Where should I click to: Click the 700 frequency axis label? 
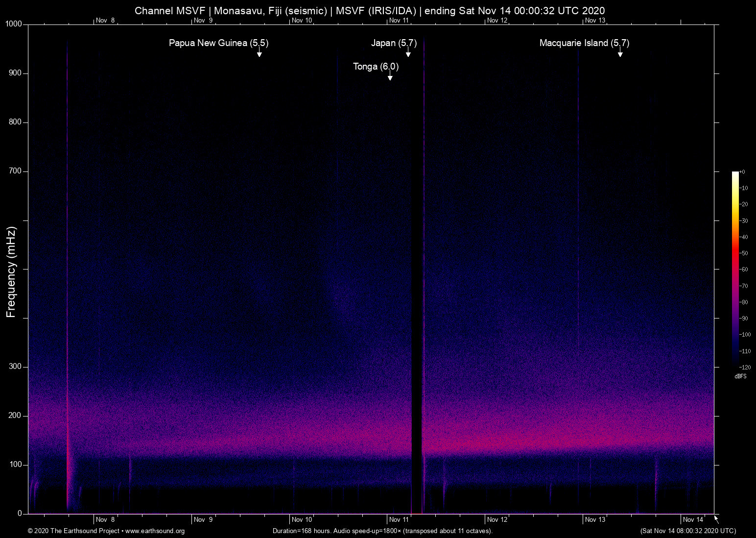click(15, 171)
